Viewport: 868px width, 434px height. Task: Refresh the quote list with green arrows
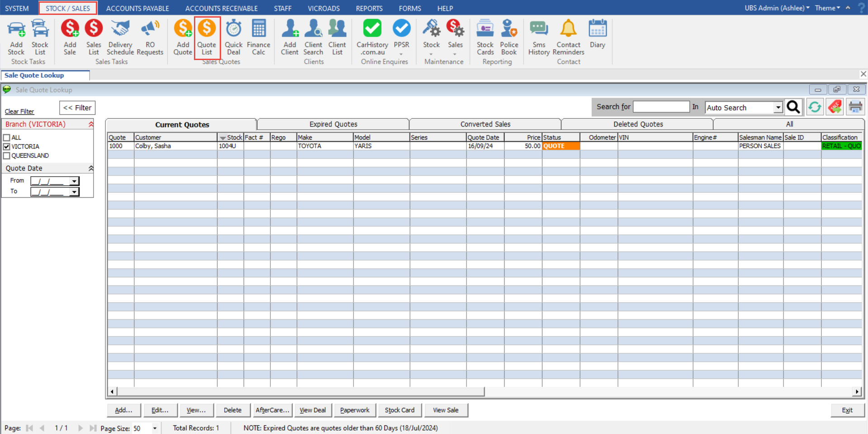tap(815, 107)
